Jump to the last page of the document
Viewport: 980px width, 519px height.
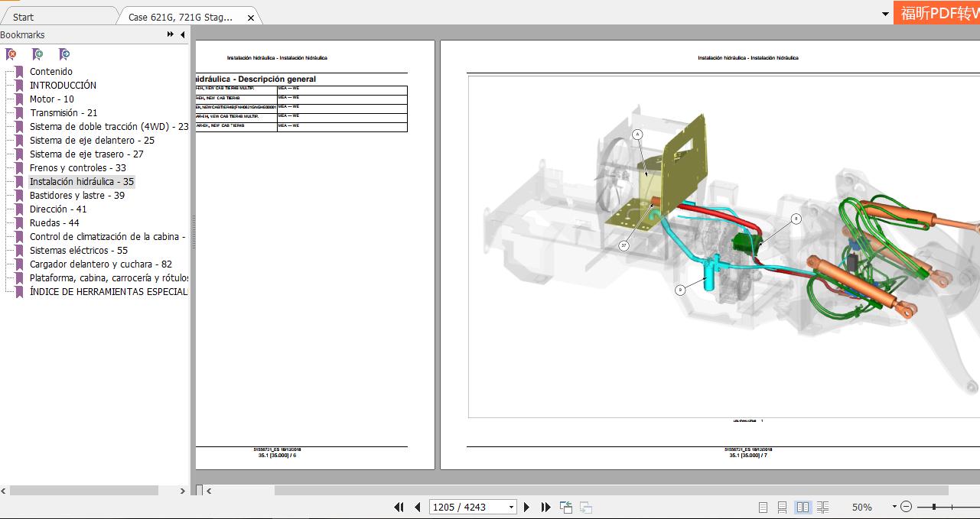click(x=545, y=507)
